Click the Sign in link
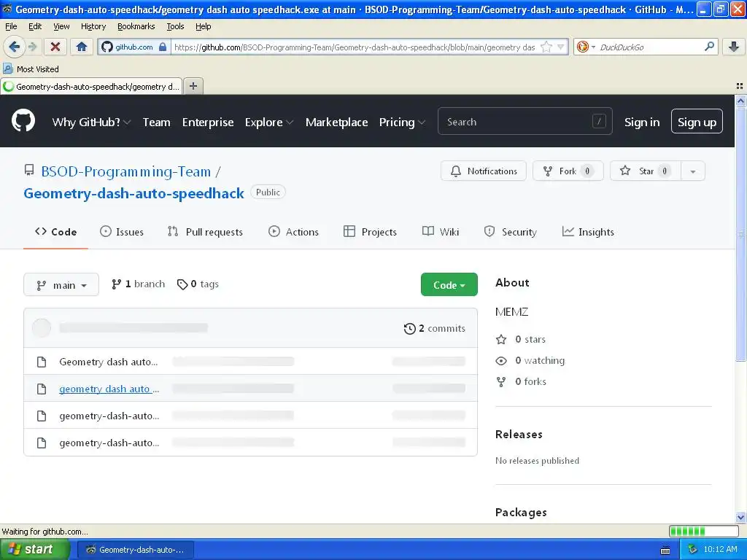The image size is (747, 560). coord(642,122)
